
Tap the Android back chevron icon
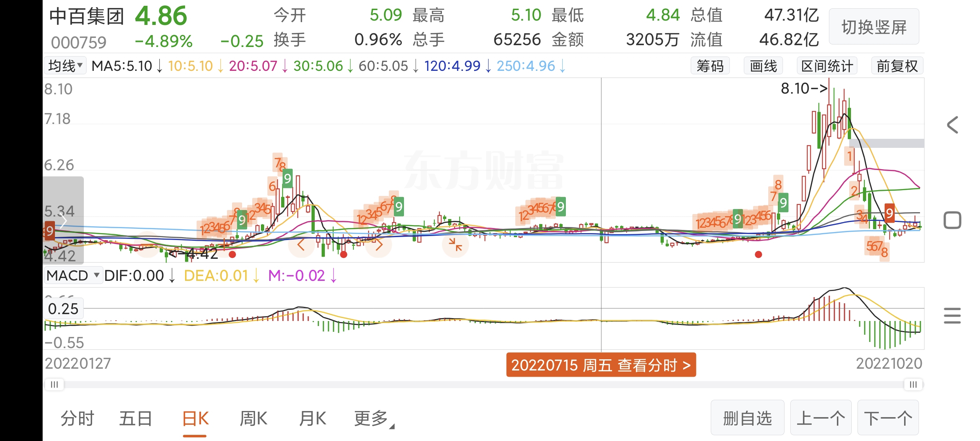953,125
